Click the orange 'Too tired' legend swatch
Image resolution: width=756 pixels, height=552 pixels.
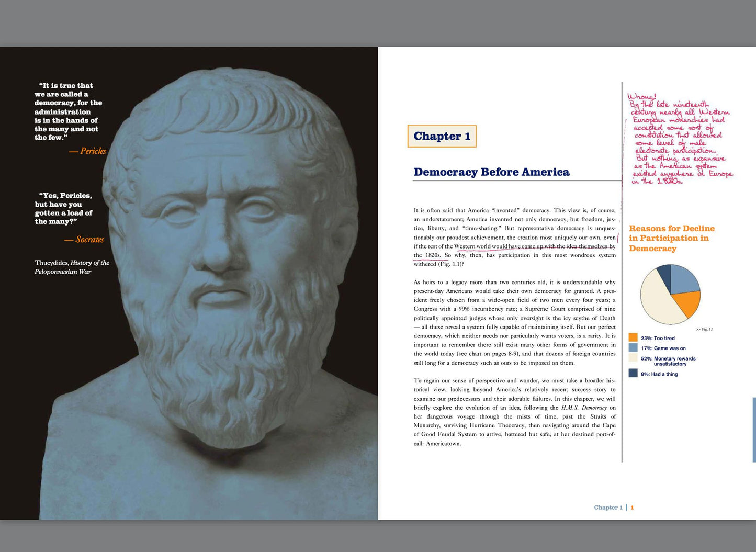(x=633, y=337)
